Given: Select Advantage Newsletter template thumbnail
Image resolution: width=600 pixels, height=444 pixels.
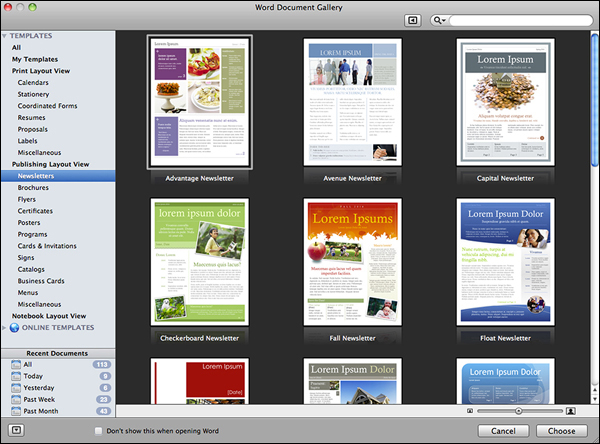Looking at the screenshot, I should click(199, 102).
